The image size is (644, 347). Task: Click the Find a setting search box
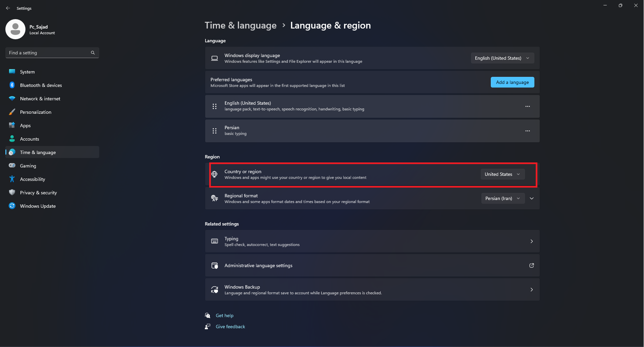tap(52, 53)
